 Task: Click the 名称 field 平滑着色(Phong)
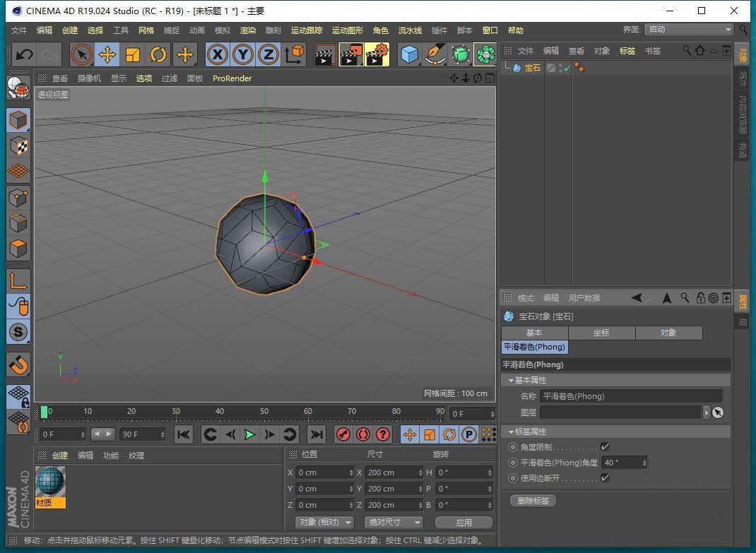click(x=631, y=396)
